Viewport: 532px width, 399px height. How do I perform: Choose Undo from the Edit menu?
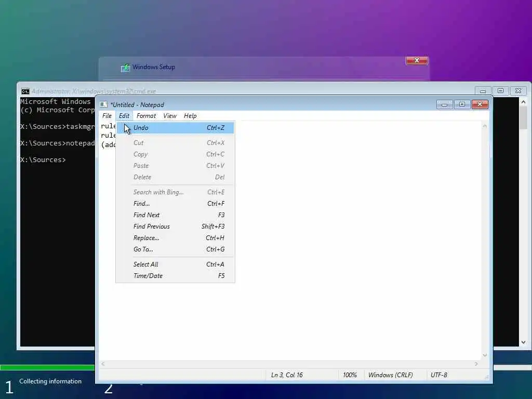[x=176, y=128]
